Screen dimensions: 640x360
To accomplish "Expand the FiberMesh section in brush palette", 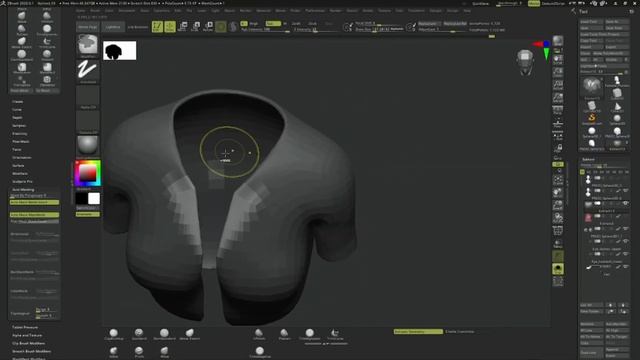I will [20, 142].
